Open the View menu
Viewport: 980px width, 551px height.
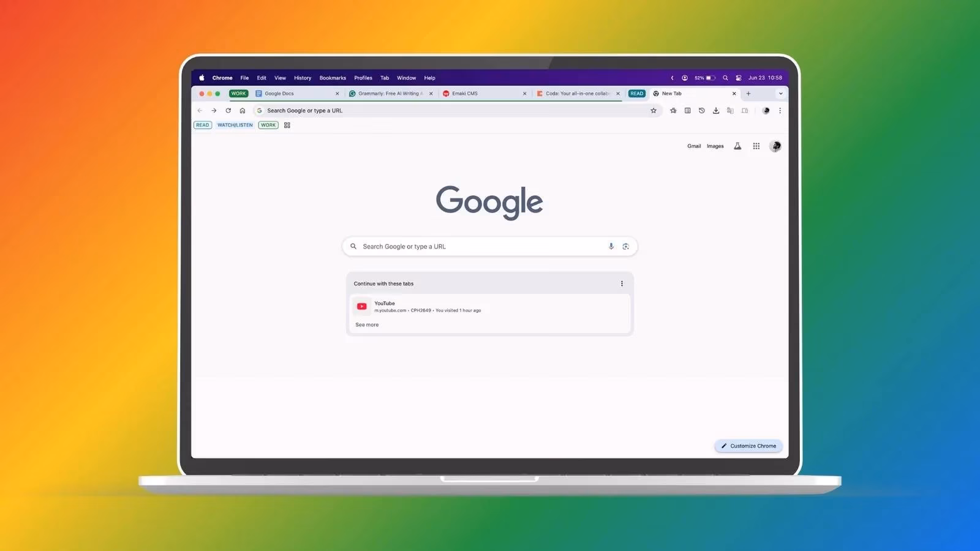click(x=280, y=78)
